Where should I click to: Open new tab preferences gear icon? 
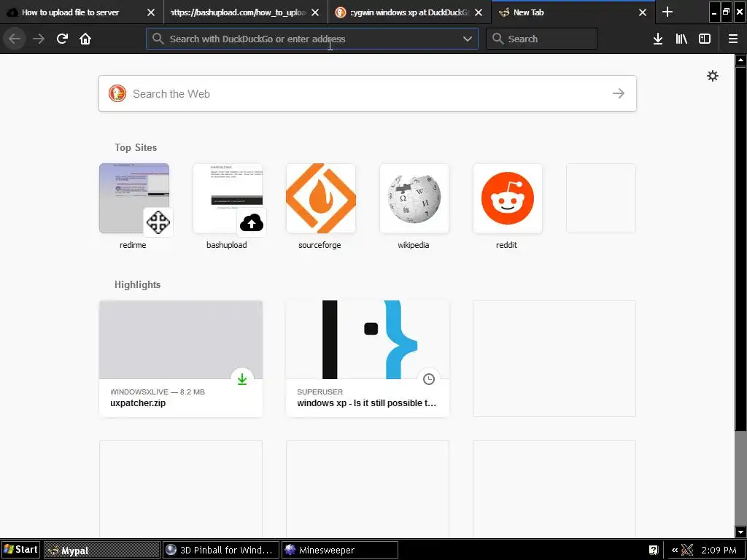712,76
